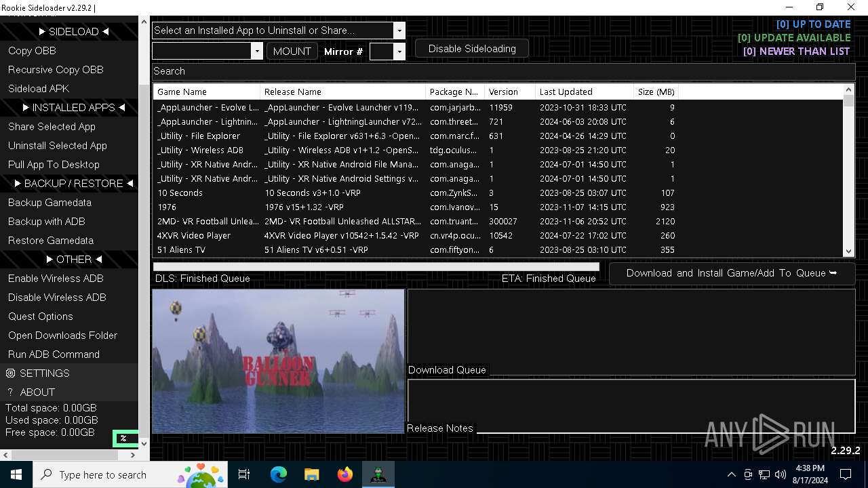Image resolution: width=868 pixels, height=488 pixels.
Task: Launch Microsoft Edge from taskbar
Action: tap(279, 474)
